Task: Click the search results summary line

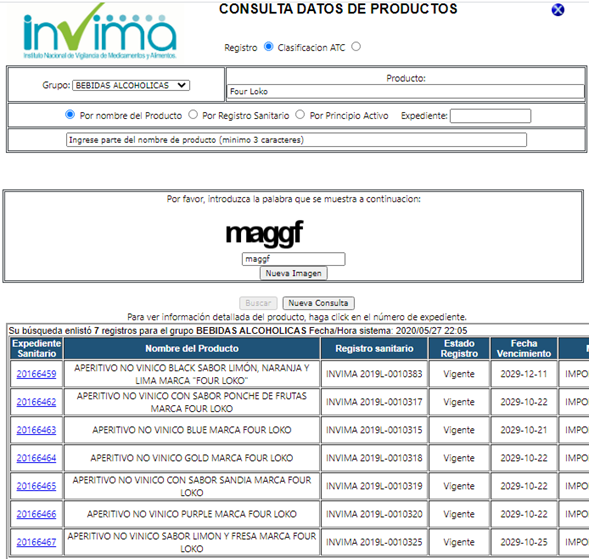Action: (x=238, y=331)
